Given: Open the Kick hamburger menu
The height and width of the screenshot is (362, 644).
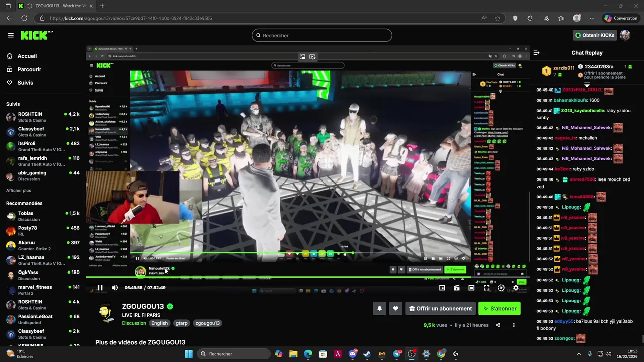Looking at the screenshot, I should point(11,35).
